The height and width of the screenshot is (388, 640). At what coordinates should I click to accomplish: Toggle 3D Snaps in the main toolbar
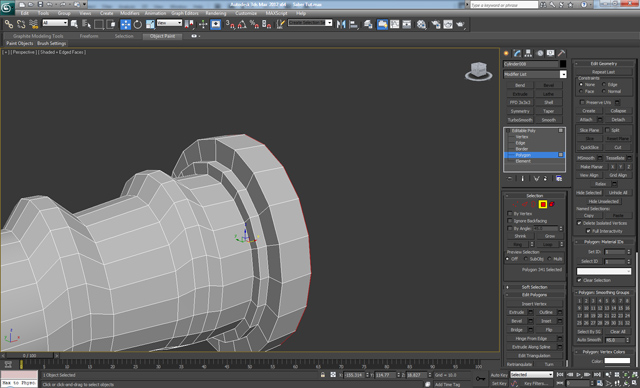(x=231, y=24)
